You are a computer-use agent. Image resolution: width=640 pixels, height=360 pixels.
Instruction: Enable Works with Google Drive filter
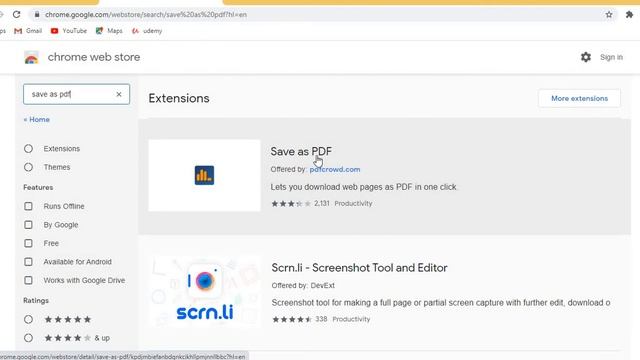[x=28, y=280]
